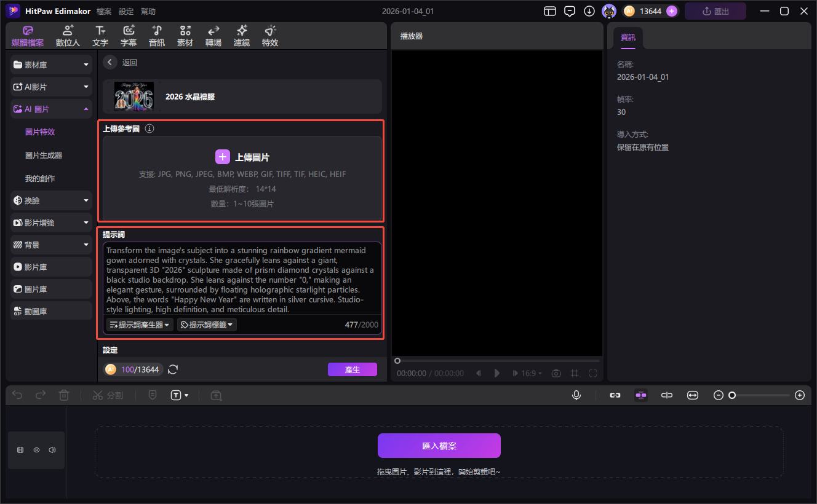Toggle the purple magnetic snapping icon in timeline
The image size is (817, 504).
[x=641, y=395]
